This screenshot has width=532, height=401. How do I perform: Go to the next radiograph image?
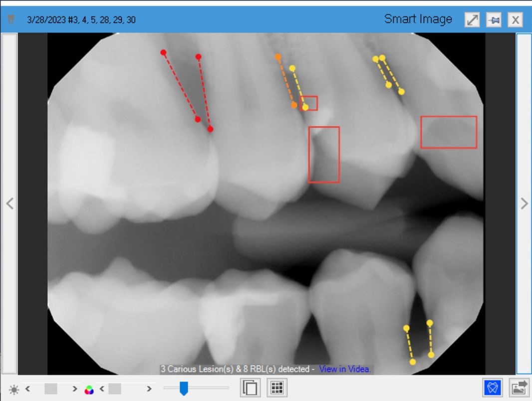tap(524, 203)
